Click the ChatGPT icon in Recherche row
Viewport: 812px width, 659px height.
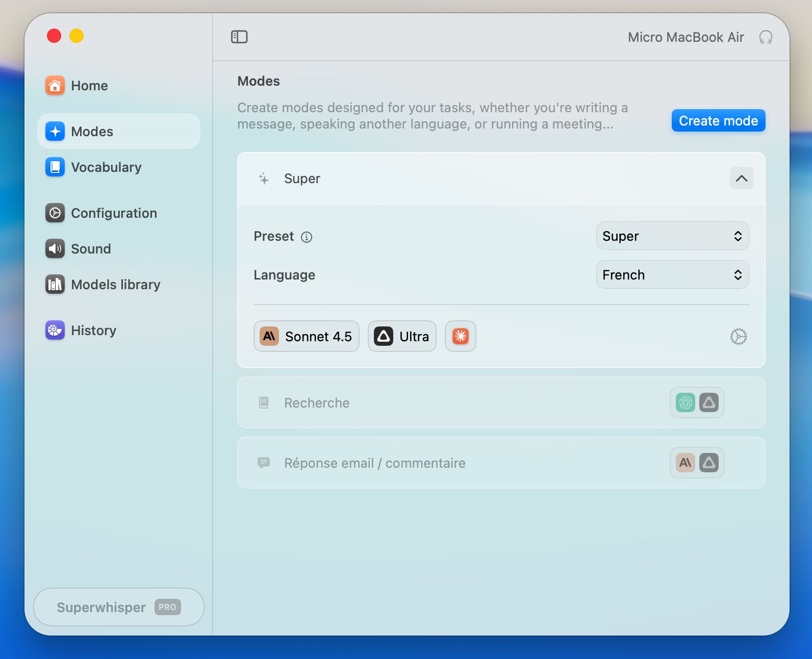[x=686, y=402]
